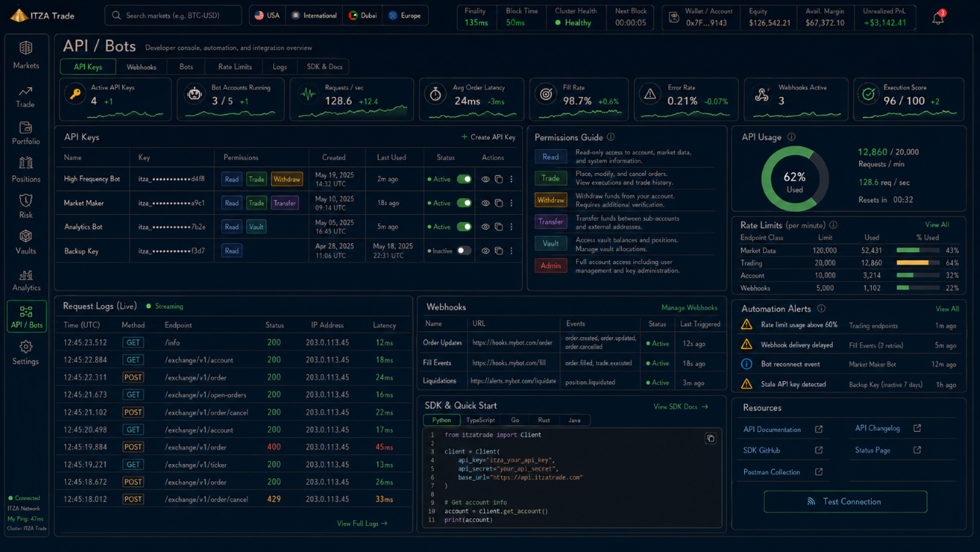The width and height of the screenshot is (980, 552).
Task: Copy the Market Maker API key
Action: tap(499, 203)
